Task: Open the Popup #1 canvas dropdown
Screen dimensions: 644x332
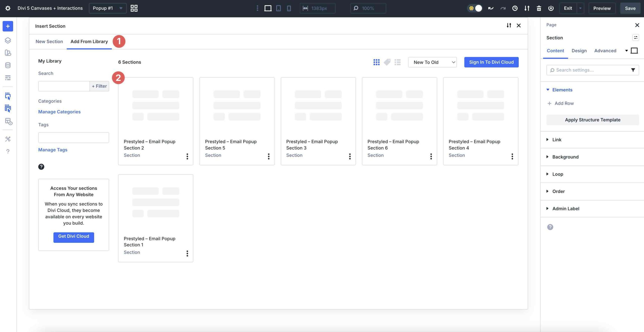Action: [107, 8]
